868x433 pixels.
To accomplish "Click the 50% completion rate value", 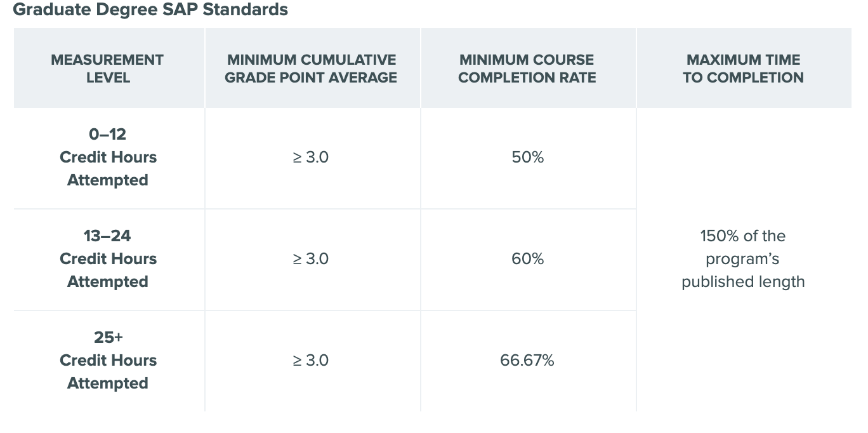I will (527, 157).
